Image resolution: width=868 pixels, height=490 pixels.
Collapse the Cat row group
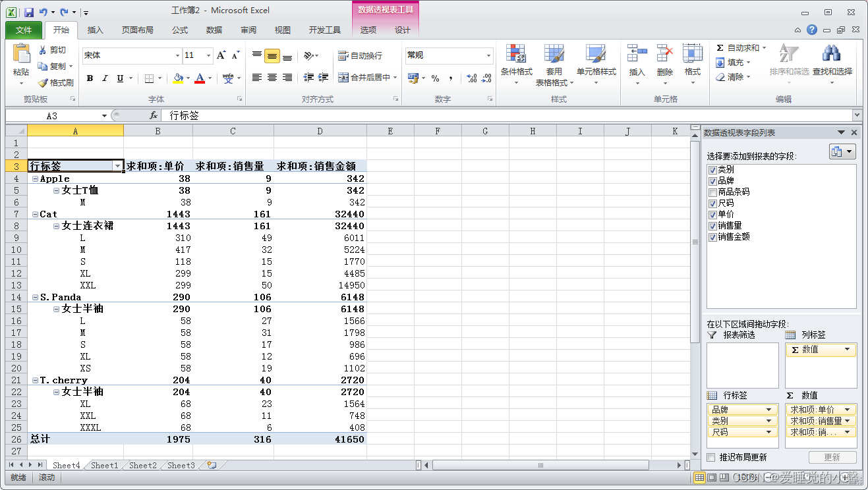35,214
